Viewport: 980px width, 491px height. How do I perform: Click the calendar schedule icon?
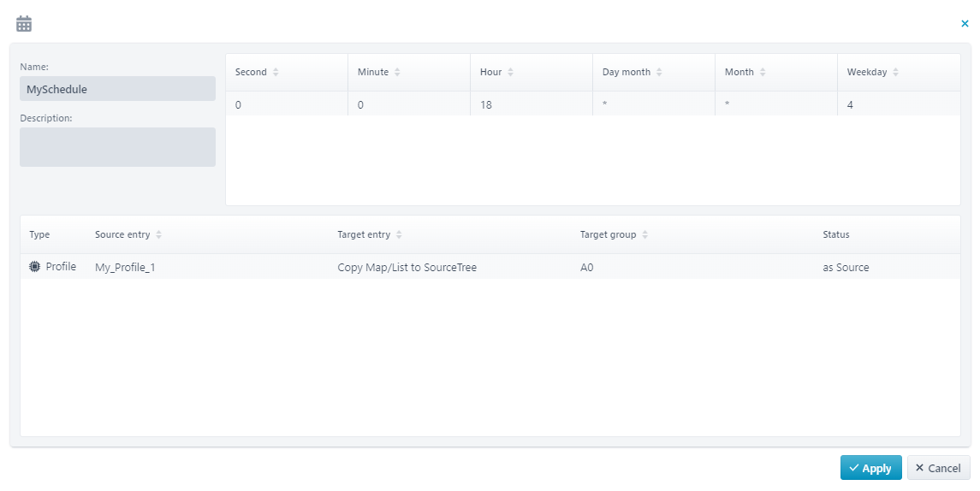coord(24,24)
